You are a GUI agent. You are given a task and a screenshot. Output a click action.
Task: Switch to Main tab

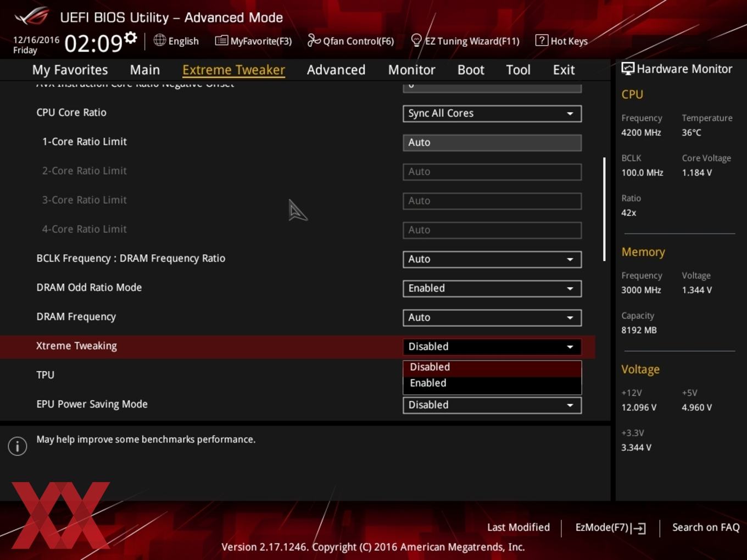[x=145, y=70]
